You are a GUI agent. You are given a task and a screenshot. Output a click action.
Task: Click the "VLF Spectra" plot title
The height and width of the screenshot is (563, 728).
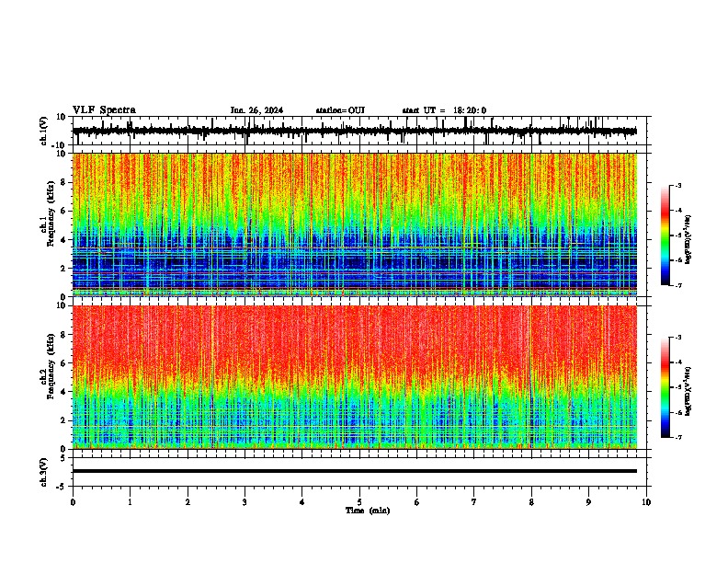pyautogui.click(x=104, y=110)
